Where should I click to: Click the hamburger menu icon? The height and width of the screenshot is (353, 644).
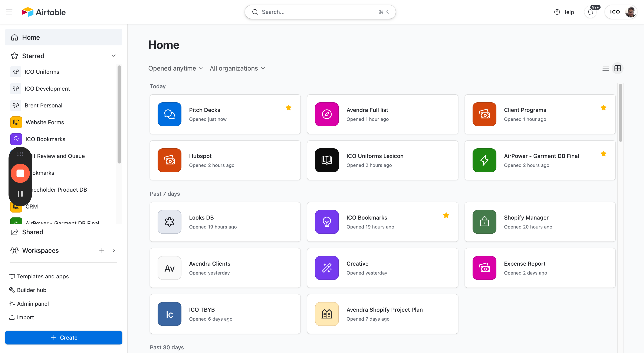(9, 12)
